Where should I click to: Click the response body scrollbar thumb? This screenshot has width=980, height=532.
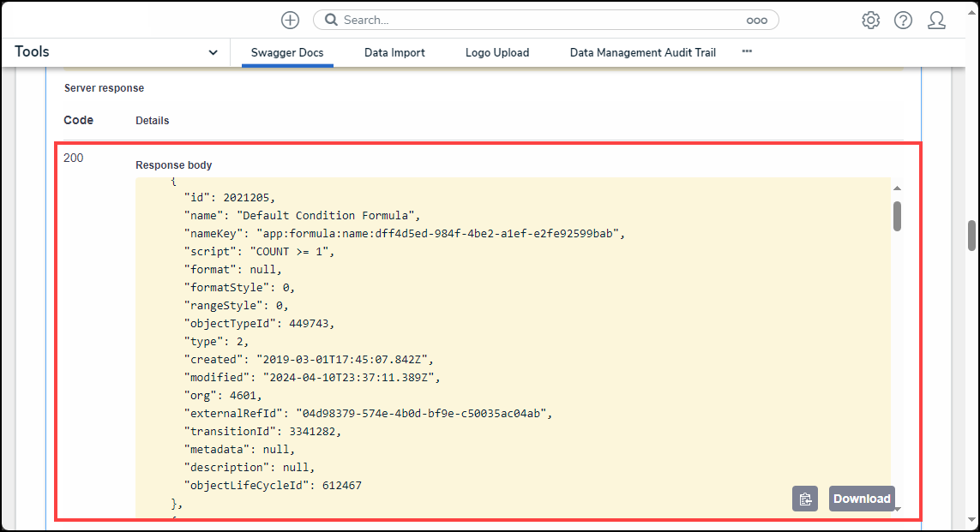897,216
